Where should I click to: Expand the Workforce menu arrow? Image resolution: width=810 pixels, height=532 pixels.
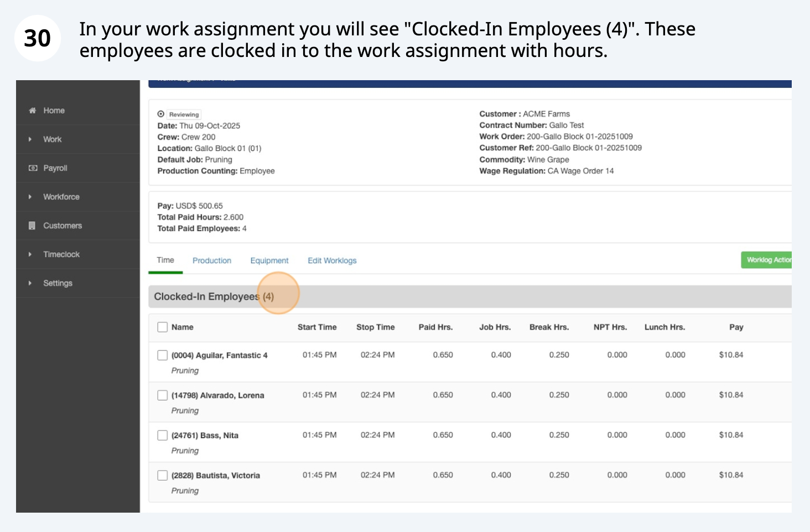[30, 197]
